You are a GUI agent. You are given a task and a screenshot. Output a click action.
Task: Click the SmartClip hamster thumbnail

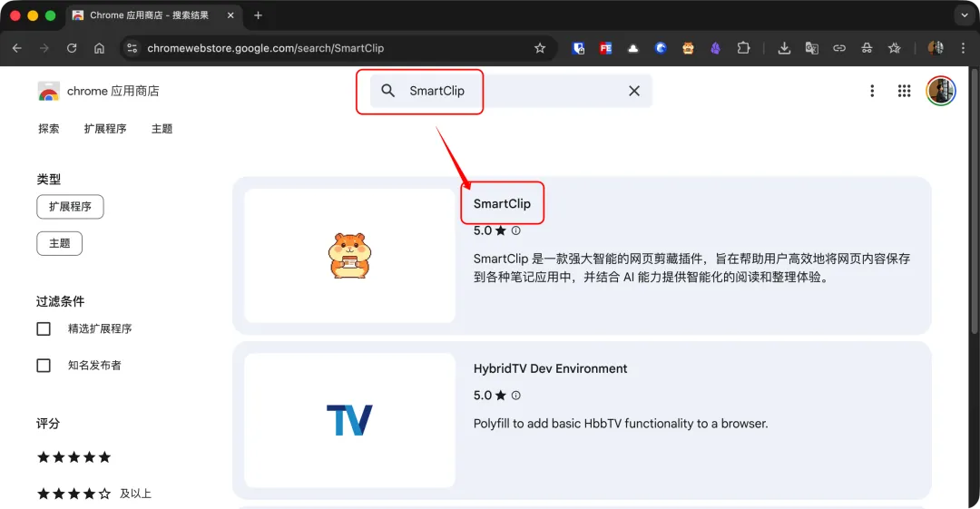[x=349, y=256]
